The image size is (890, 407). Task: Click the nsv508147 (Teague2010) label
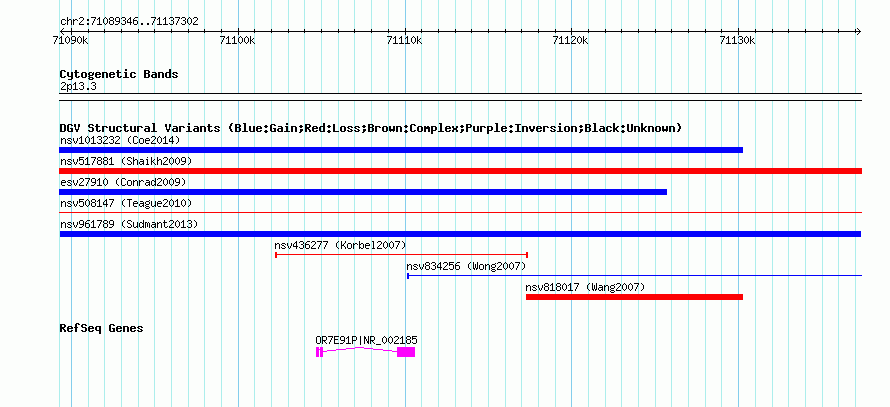pos(126,203)
